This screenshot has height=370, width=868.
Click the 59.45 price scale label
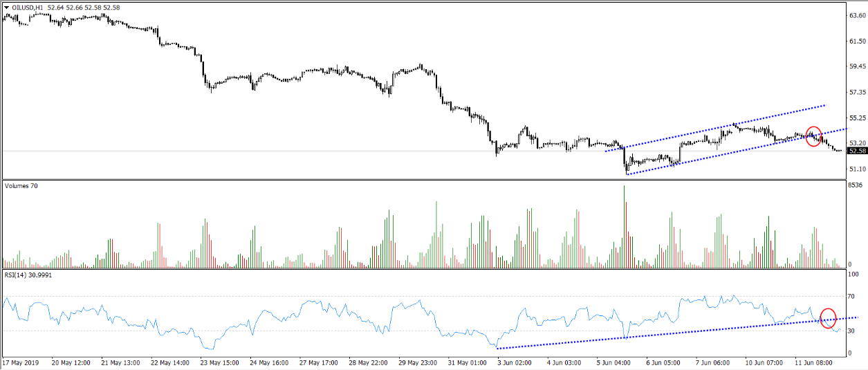click(857, 66)
